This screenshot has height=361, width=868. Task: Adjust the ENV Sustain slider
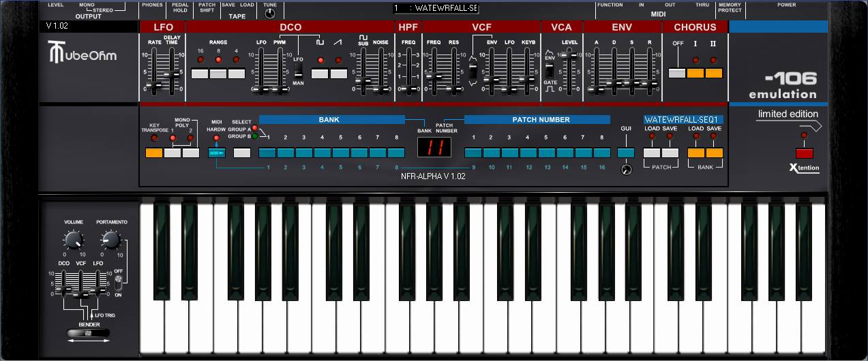point(633,84)
